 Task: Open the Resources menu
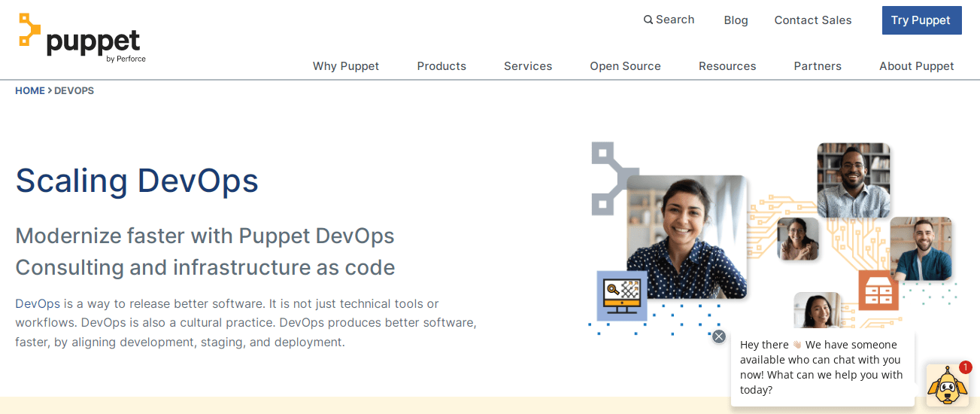(727, 66)
